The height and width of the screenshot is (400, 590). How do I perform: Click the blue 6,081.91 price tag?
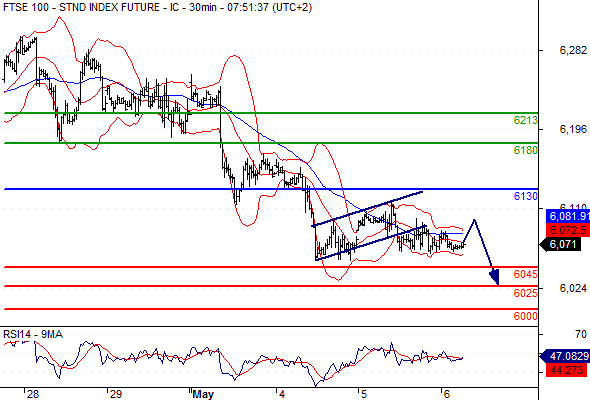568,216
